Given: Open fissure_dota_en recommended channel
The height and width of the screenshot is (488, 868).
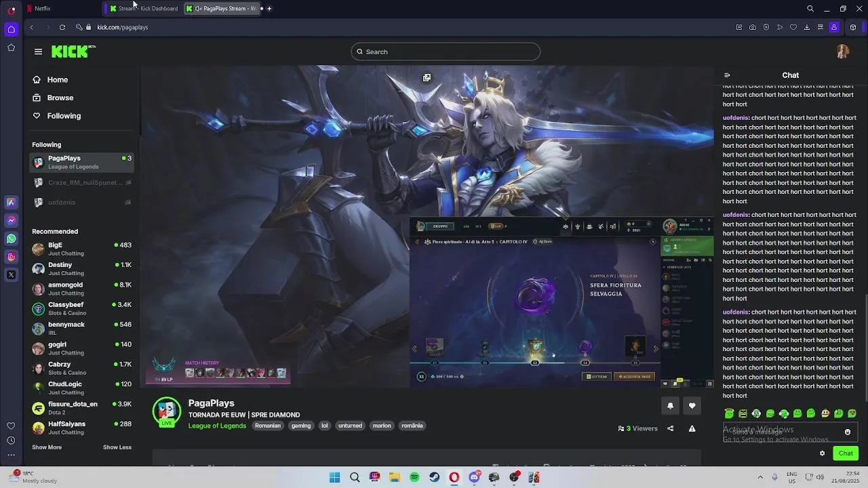Looking at the screenshot, I should [x=82, y=408].
